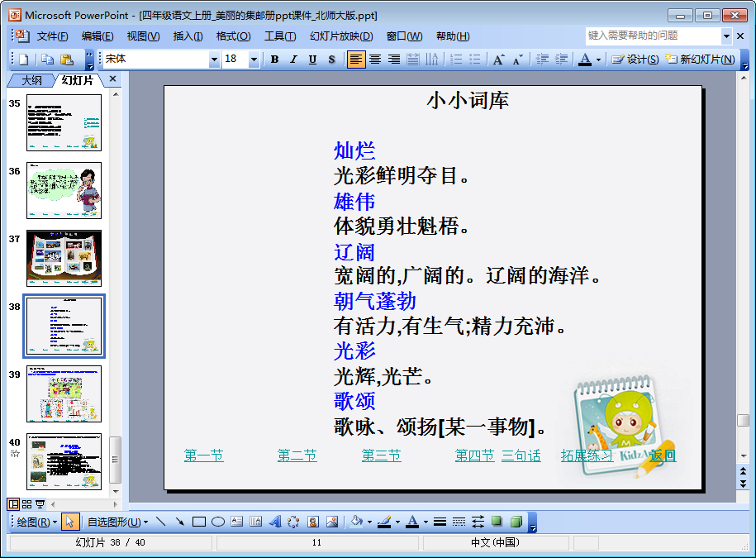Switch to normal view icon
The width and height of the screenshot is (756, 558).
pos(13,504)
